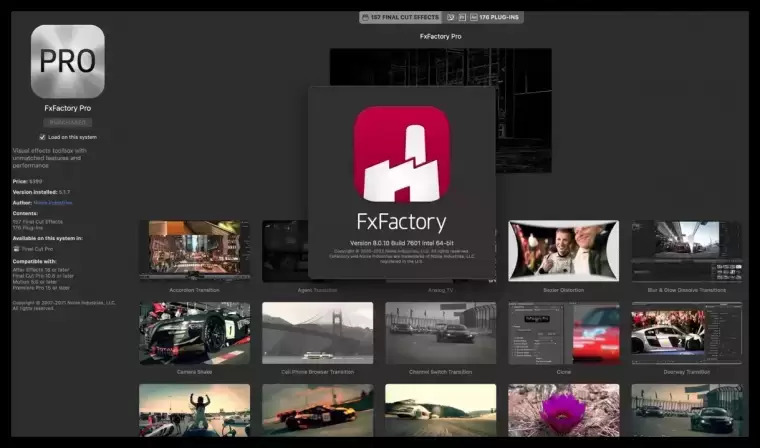Click the Doorway Transition label
Image resolution: width=760 pixels, height=448 pixels.
(x=687, y=372)
